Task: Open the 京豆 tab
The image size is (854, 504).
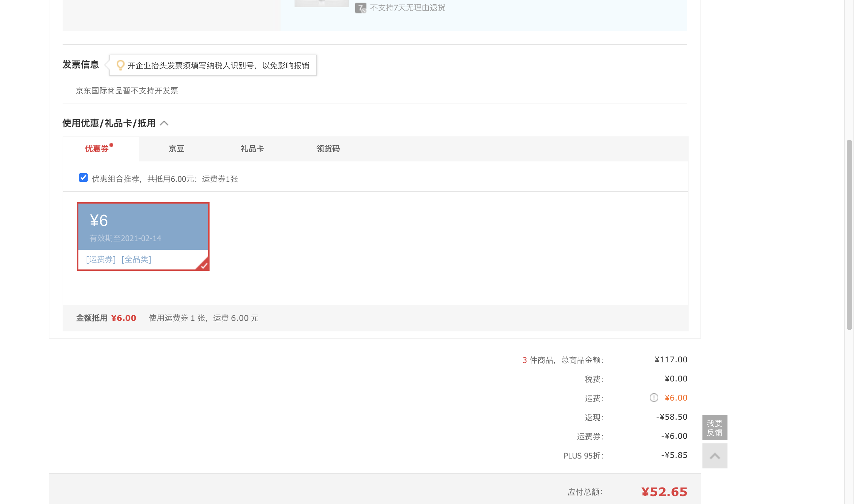Action: [x=177, y=149]
